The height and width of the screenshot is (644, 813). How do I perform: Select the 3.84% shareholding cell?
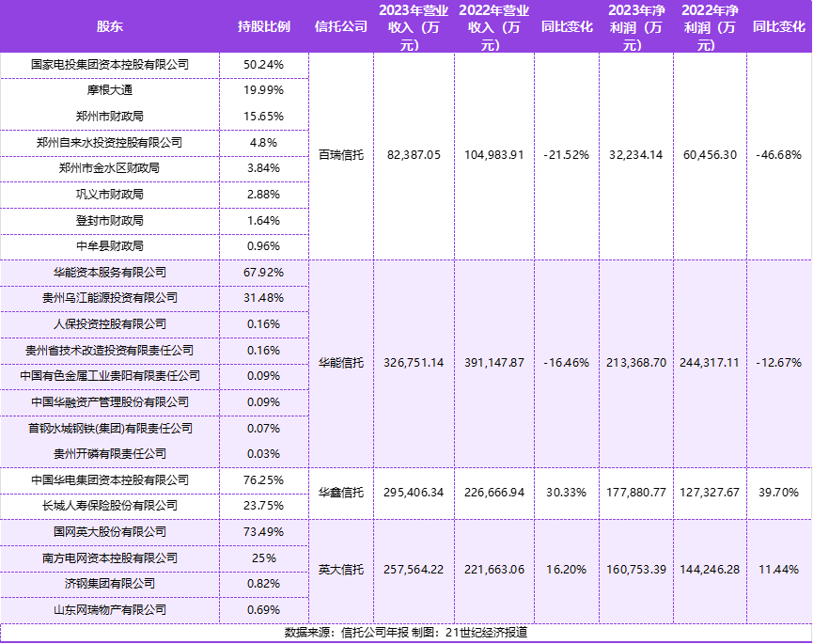tap(263, 168)
